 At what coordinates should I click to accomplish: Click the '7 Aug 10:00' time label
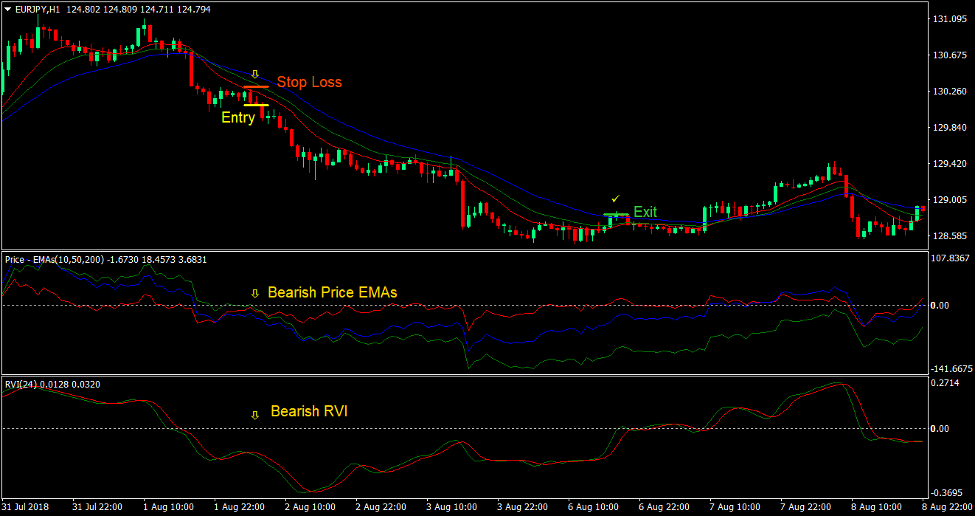[735, 507]
